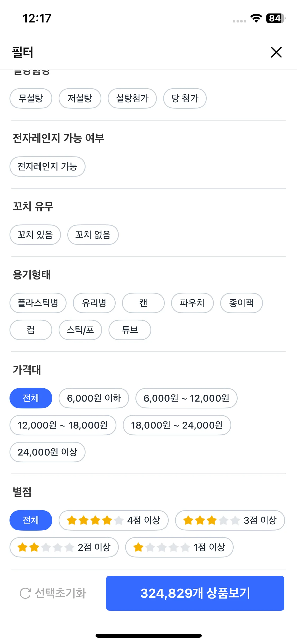The width and height of the screenshot is (297, 644).
Task: Select 6,000원 이하 price range
Action: click(x=94, y=398)
